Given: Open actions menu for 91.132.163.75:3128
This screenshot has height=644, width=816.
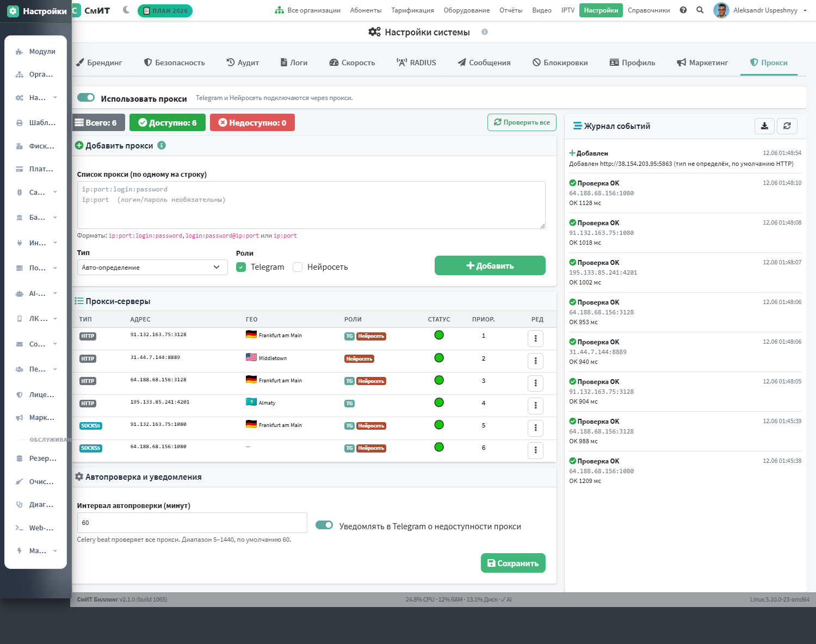Looking at the screenshot, I should pos(535,338).
